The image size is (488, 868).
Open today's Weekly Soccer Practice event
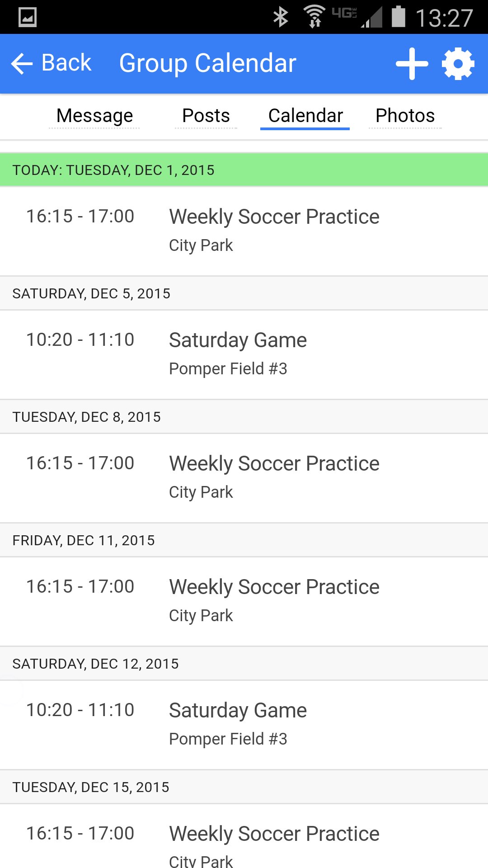point(244,231)
